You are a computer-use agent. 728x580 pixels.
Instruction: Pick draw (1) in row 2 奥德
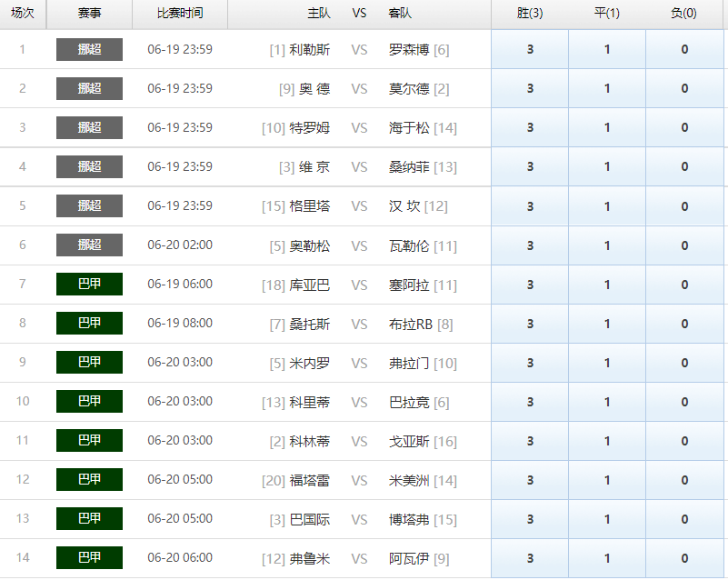(607, 88)
